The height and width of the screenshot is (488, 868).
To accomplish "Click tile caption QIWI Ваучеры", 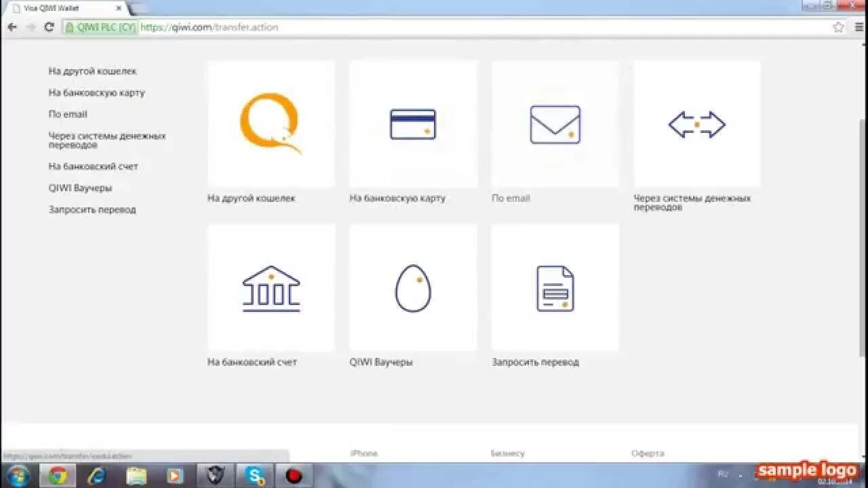I will pos(381,362).
